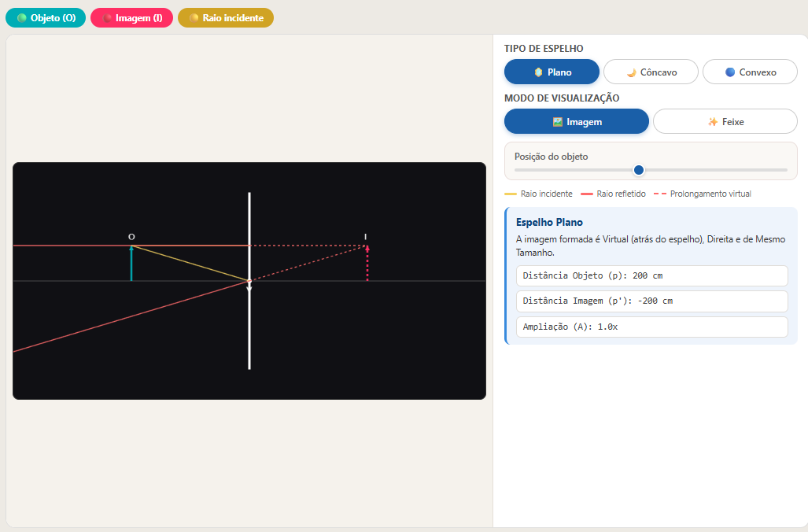Image resolution: width=808 pixels, height=532 pixels.
Task: Click the crescent icon on Côncavo
Action: pyautogui.click(x=632, y=72)
